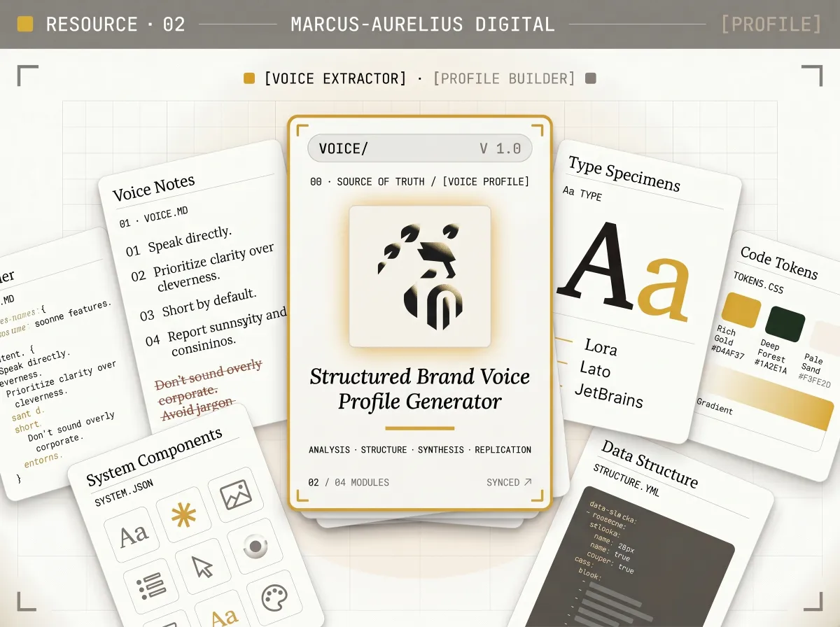Click the System Components card title
Viewport: 840px width, 627px height.
(x=154, y=457)
